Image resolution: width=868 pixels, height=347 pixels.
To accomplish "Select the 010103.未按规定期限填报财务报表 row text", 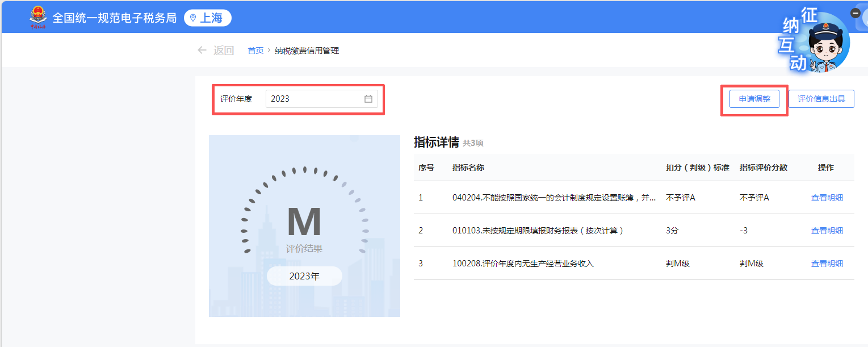I will click(x=538, y=231).
